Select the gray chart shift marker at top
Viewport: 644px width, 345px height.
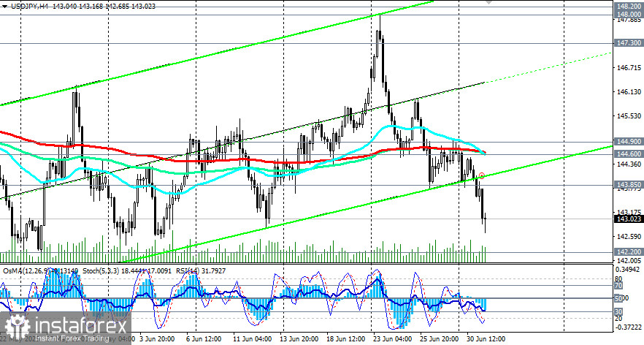(488, 2)
